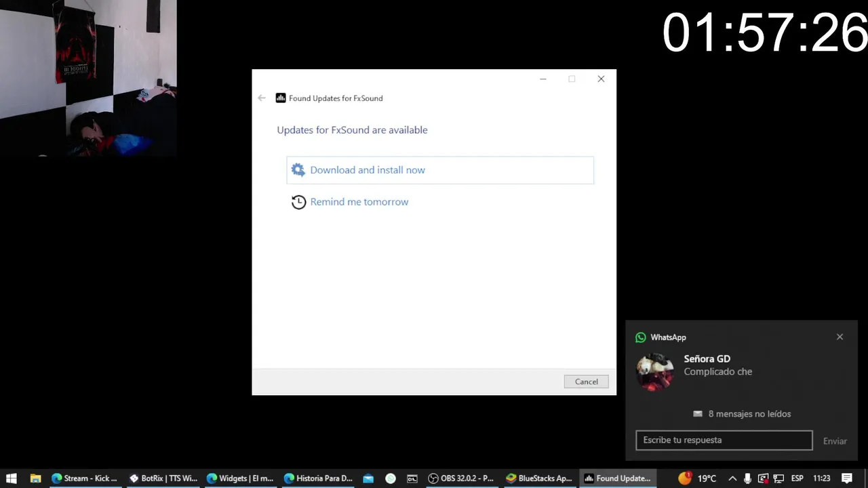868x488 pixels.
Task: Switch to OBS 32.0.2 taskbar window
Action: click(x=462, y=479)
